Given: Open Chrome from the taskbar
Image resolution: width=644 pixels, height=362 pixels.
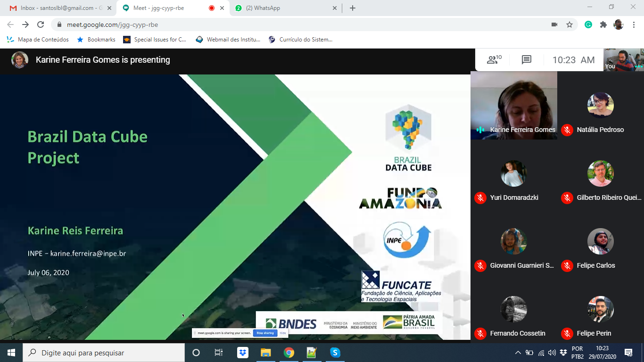Looking at the screenshot, I should (289, 353).
